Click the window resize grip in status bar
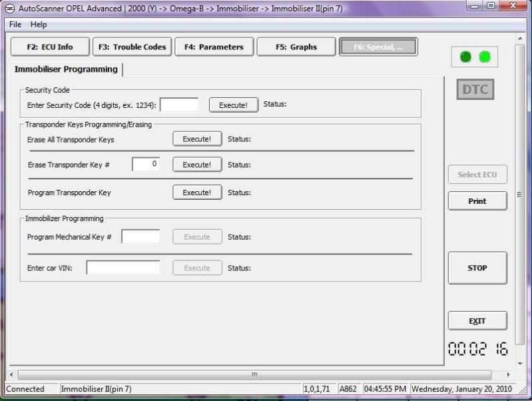532x401 pixels. coord(523,390)
